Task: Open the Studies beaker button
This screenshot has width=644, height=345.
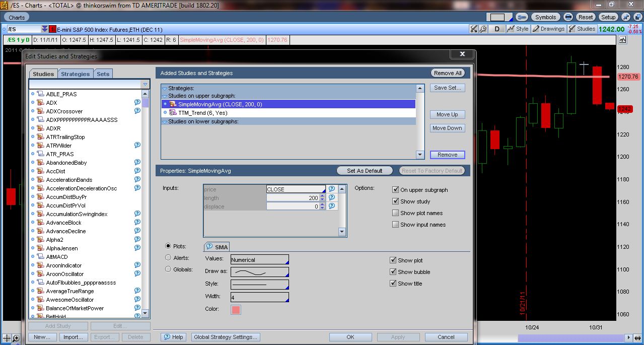Action: [x=583, y=29]
